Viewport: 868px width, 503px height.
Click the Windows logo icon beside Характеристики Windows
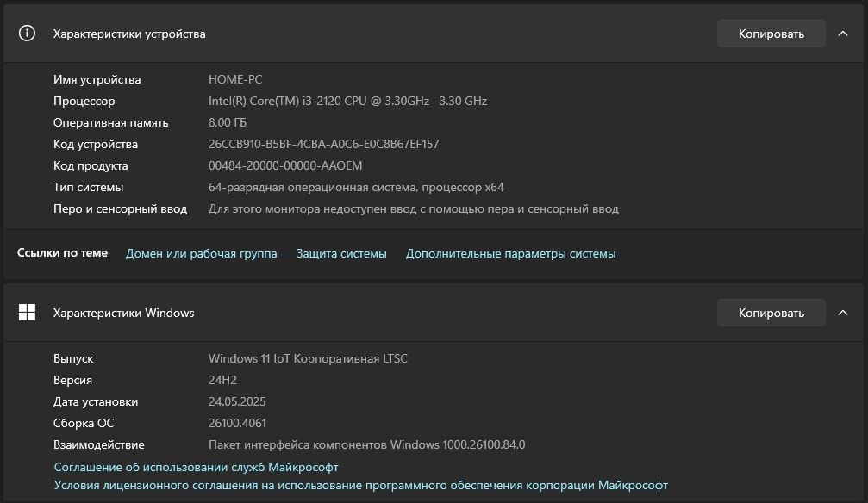pos(27,313)
